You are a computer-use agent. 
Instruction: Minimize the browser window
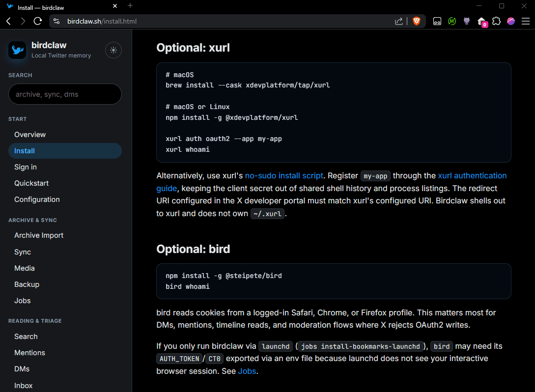pyautogui.click(x=479, y=6)
